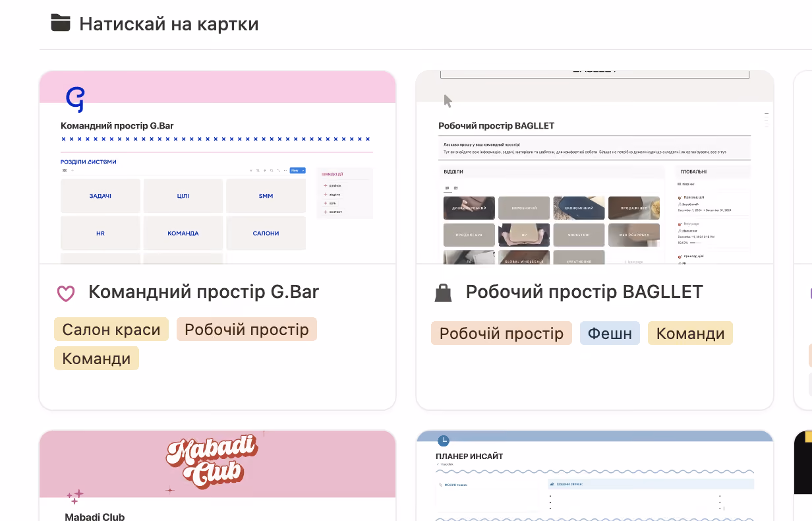Viewport: 812px width, 521px height.
Task: Select the Салон краси tag
Action: [x=111, y=330]
